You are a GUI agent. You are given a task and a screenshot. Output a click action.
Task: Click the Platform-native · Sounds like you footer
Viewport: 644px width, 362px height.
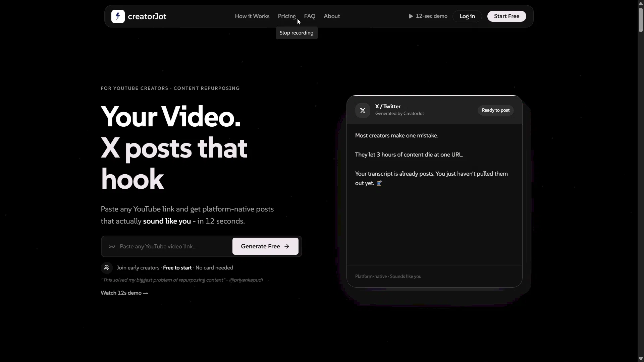point(388,277)
